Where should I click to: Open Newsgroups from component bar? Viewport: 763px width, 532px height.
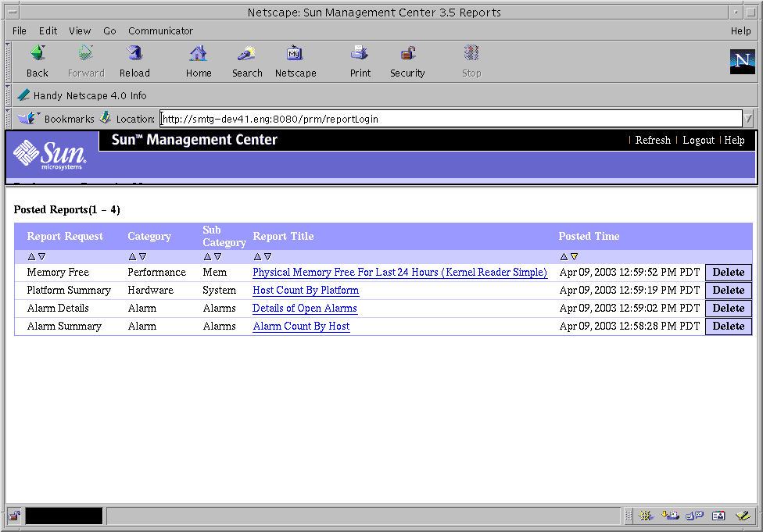click(694, 516)
